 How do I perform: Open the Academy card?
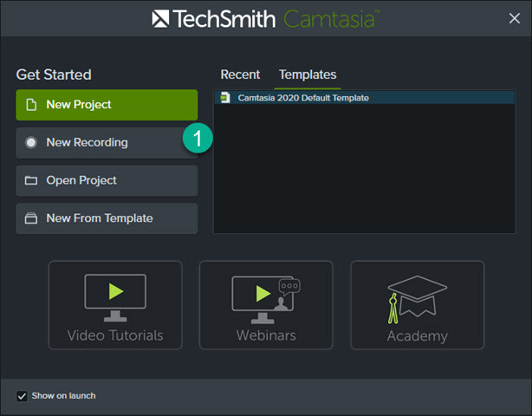[418, 305]
